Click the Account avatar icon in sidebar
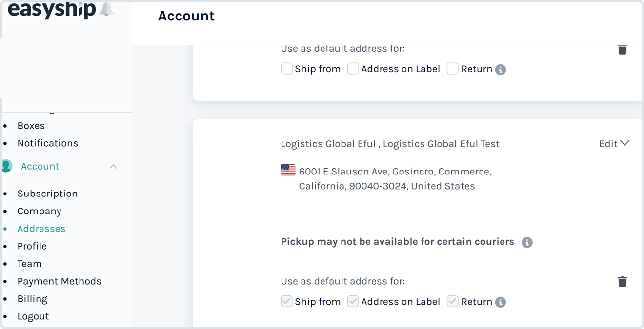The image size is (644, 329). (x=7, y=166)
